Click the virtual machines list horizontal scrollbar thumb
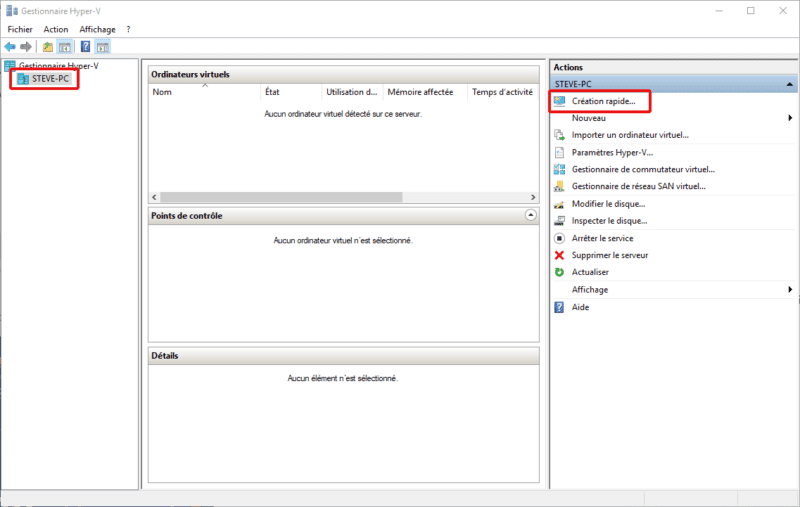 click(281, 197)
